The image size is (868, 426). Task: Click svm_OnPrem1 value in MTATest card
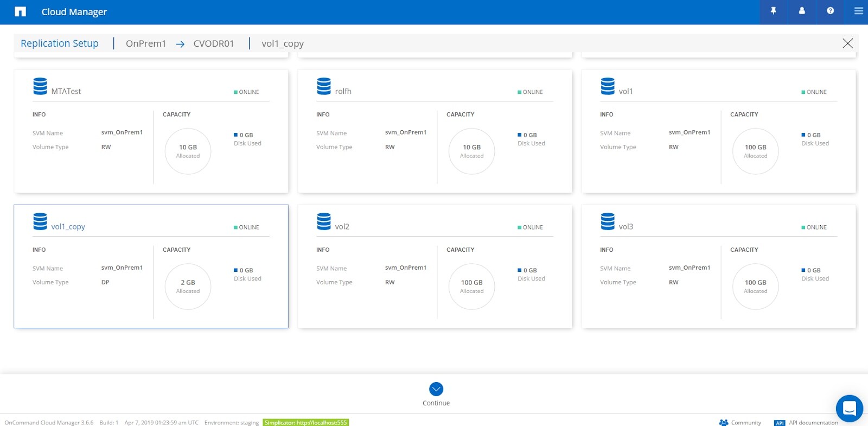click(x=122, y=132)
